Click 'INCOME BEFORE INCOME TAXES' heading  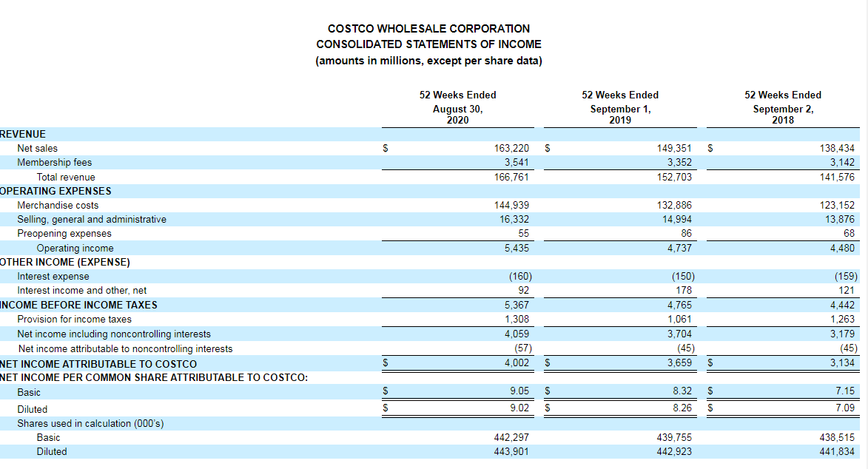[78, 305]
